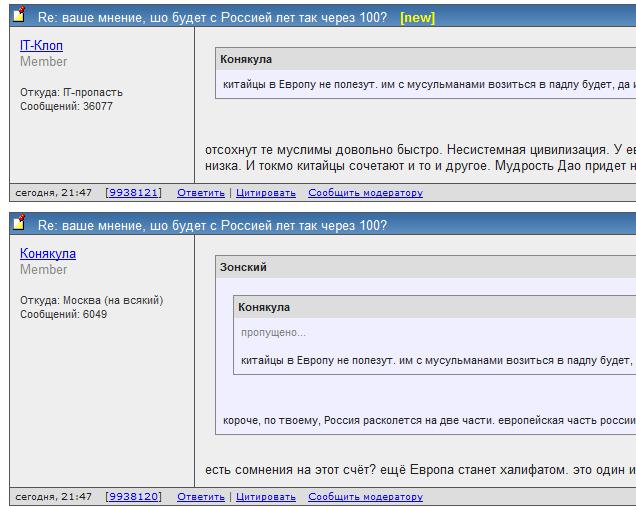
Task: Click Ответить under IT-Клоп's post
Action: pyautogui.click(x=200, y=193)
